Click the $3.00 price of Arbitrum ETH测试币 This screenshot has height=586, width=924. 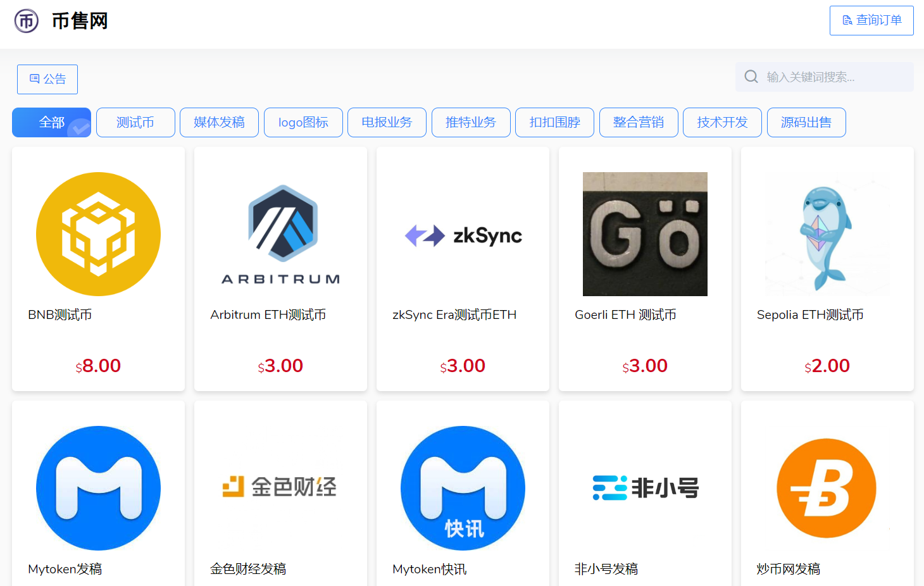pyautogui.click(x=280, y=366)
